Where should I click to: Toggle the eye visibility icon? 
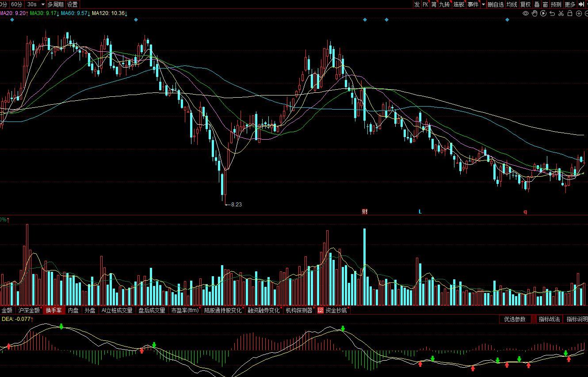526,14
